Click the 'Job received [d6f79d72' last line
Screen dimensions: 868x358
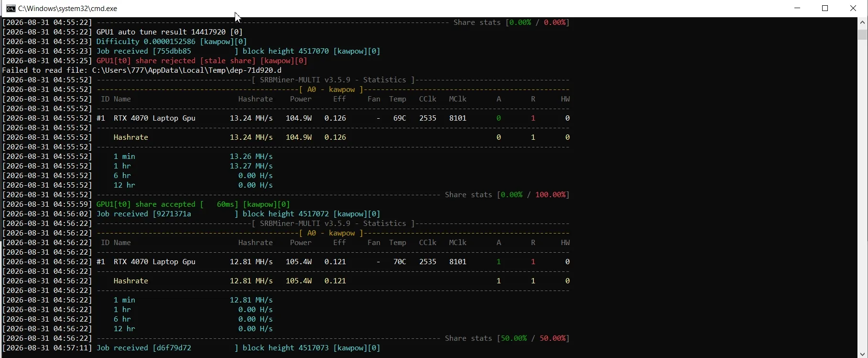[x=239, y=348]
